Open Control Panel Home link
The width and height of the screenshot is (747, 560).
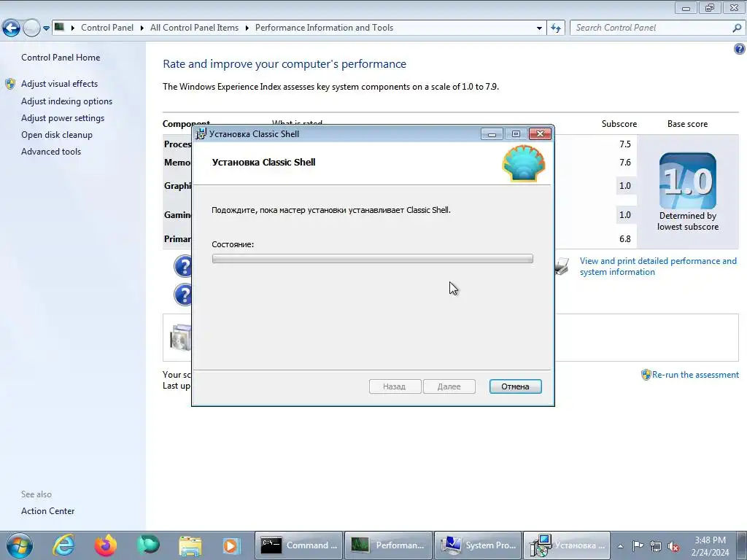pyautogui.click(x=61, y=57)
